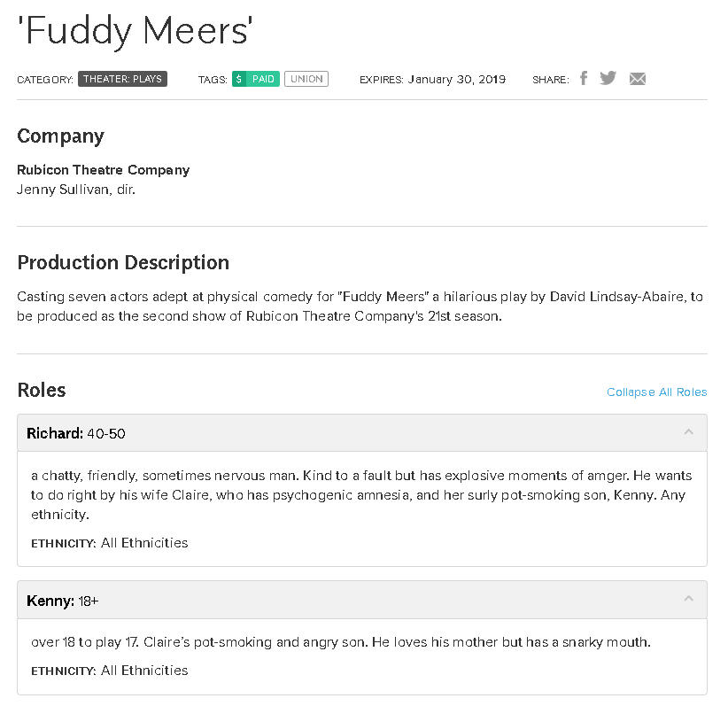Image resolution: width=728 pixels, height=706 pixels.
Task: Open Rubicon Theatre Company name
Action: [103, 169]
